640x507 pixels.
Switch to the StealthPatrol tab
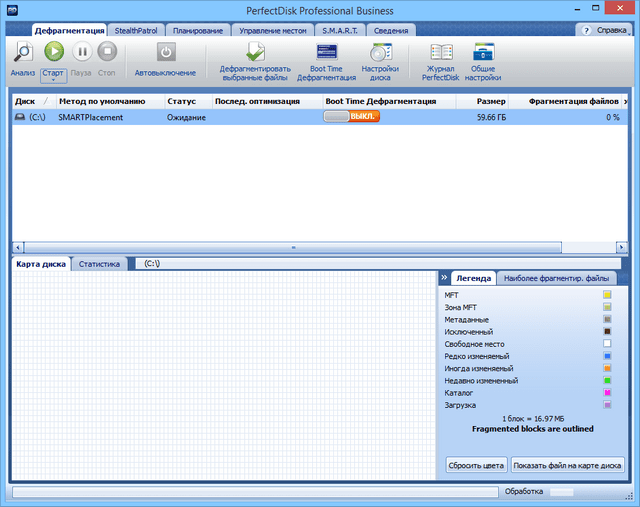pyautogui.click(x=136, y=30)
